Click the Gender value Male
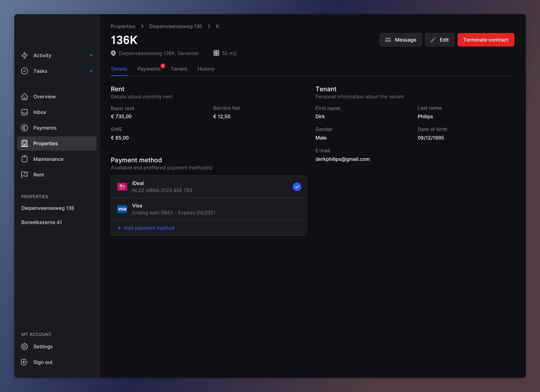The image size is (540, 392). [321, 138]
